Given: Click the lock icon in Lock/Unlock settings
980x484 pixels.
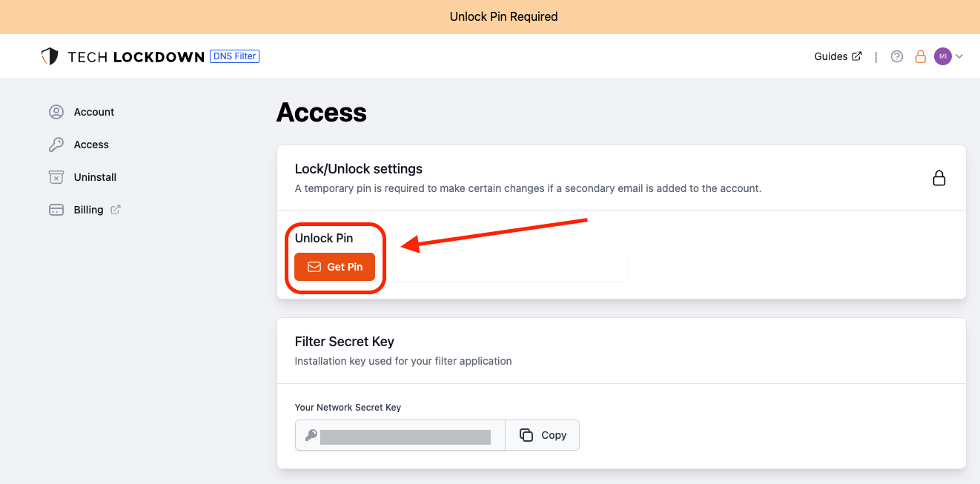Looking at the screenshot, I should click(x=939, y=179).
